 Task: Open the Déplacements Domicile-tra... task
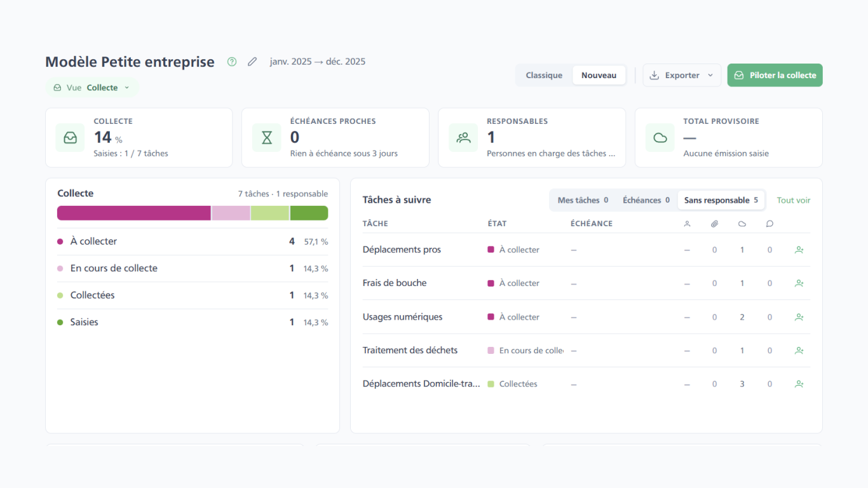pos(421,384)
